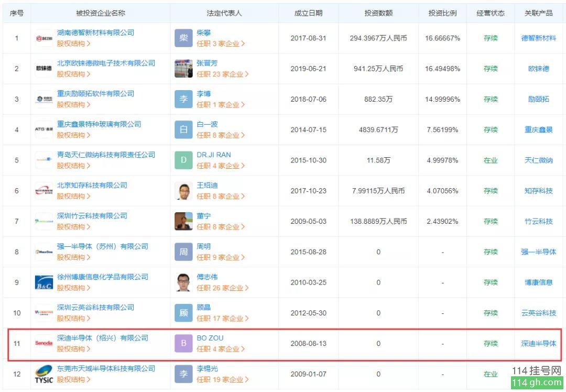Image resolution: width=566 pixels, height=392 pixels.
Task: Open related product 天仁微纳
Action: pyautogui.click(x=539, y=160)
